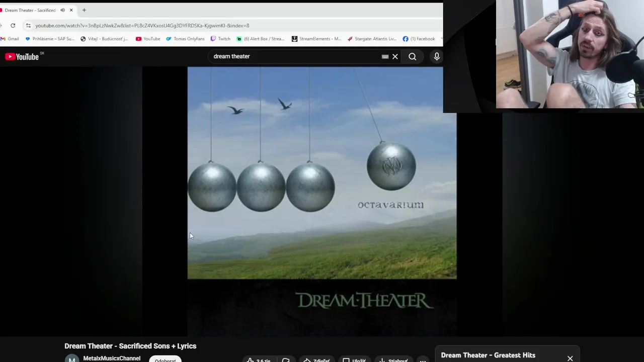Open the Facebook bookmark
The width and height of the screenshot is (644, 362).
coord(419,39)
